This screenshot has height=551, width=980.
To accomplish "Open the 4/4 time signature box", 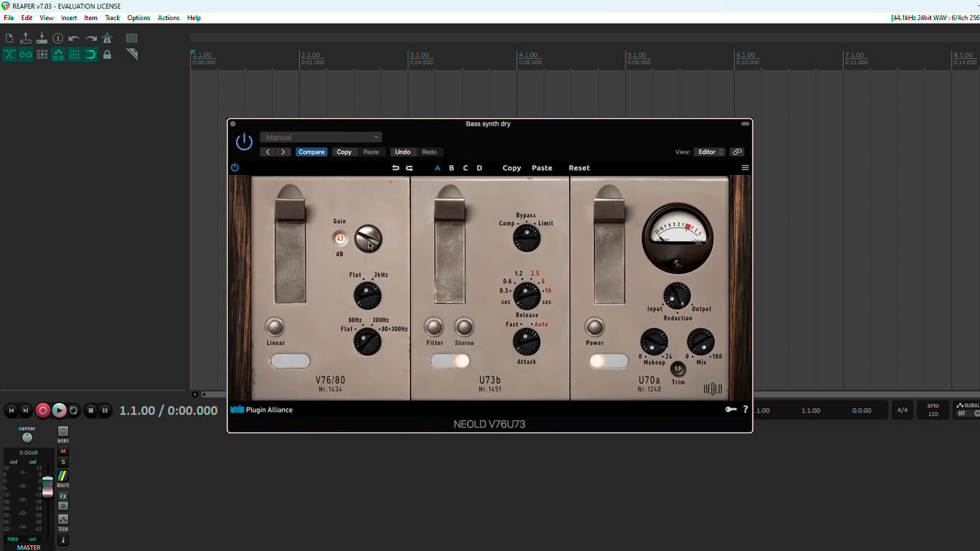I will pyautogui.click(x=903, y=410).
